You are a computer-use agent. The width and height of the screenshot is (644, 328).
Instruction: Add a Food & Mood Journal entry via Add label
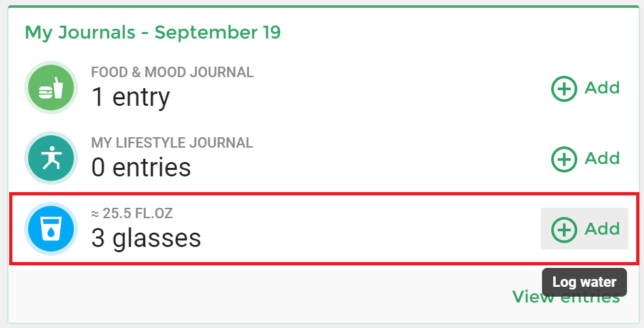coord(602,88)
